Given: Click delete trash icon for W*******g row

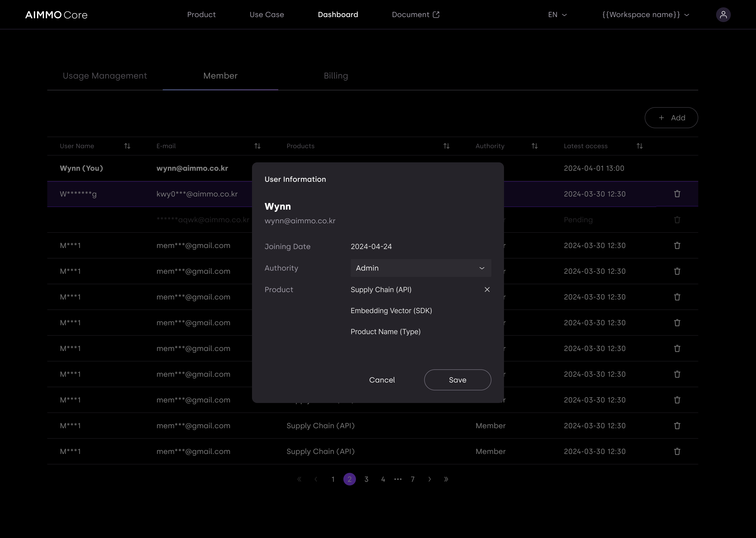Looking at the screenshot, I should [677, 194].
